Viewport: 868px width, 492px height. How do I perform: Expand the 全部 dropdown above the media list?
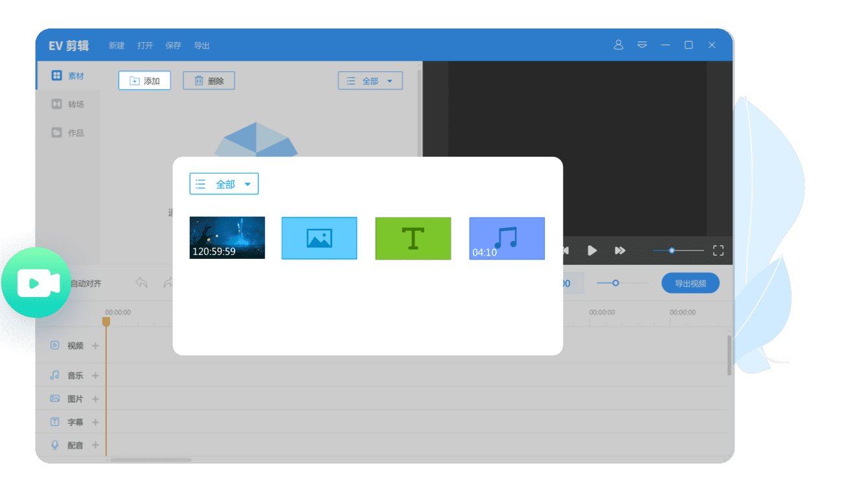pos(370,80)
